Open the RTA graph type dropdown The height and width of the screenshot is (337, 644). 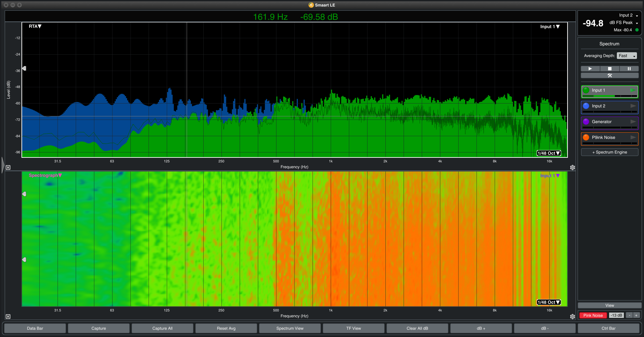pos(35,26)
